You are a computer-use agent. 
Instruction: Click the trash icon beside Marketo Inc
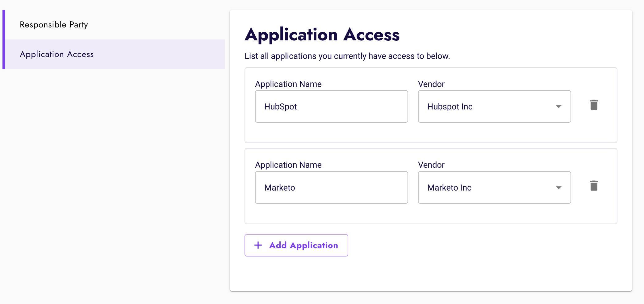pos(594,186)
